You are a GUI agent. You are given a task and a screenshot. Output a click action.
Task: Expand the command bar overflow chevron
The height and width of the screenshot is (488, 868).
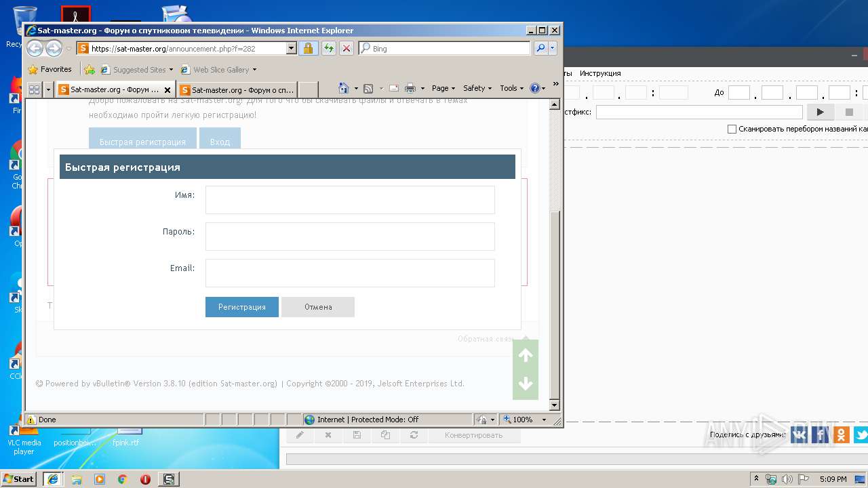[556, 84]
